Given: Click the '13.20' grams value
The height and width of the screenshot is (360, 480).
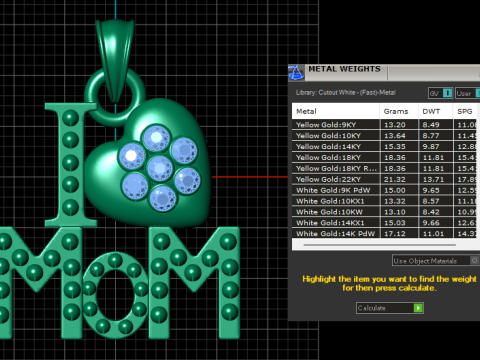Looking at the screenshot, I should pos(395,125).
